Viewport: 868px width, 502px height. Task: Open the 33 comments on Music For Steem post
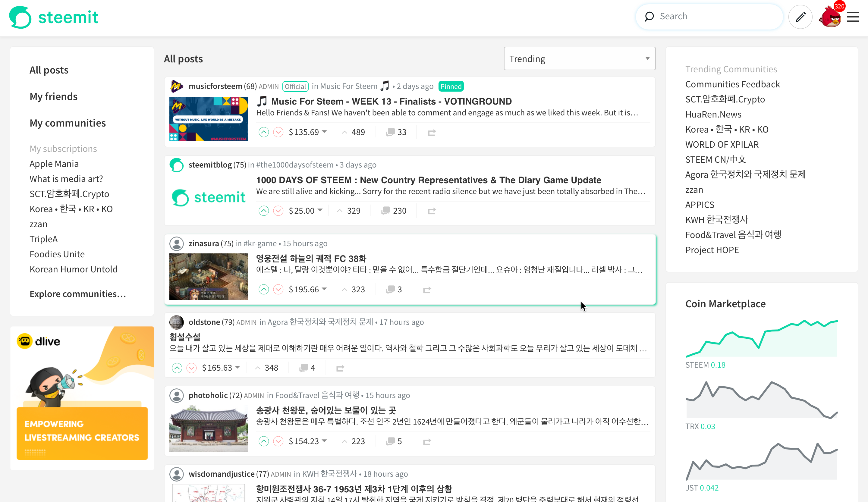(x=396, y=132)
